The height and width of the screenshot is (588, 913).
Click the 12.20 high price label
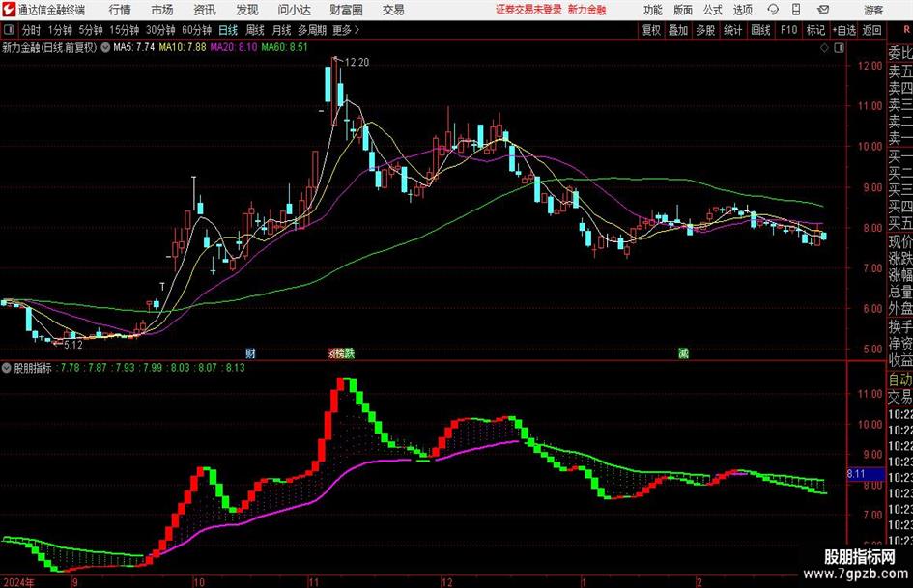[x=357, y=63]
